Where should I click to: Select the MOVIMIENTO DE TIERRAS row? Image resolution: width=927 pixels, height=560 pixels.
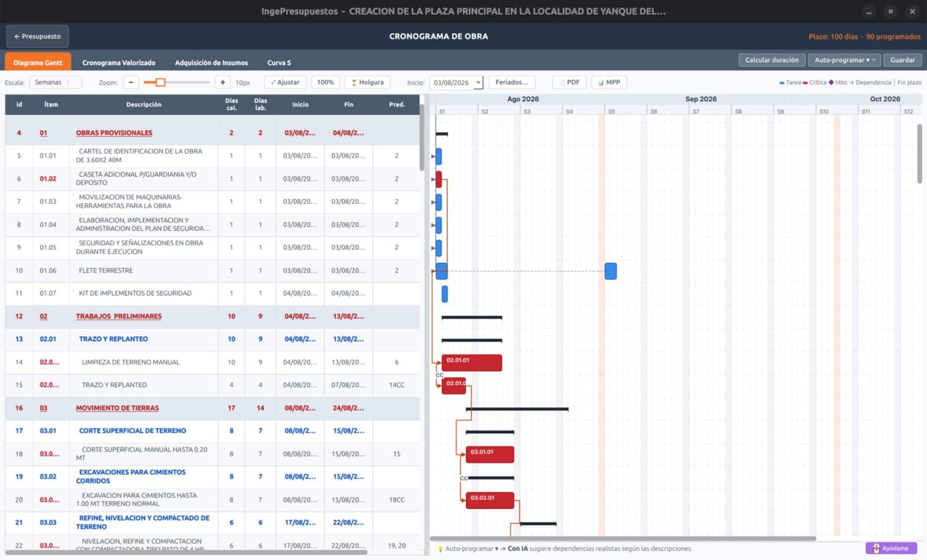[x=212, y=408]
